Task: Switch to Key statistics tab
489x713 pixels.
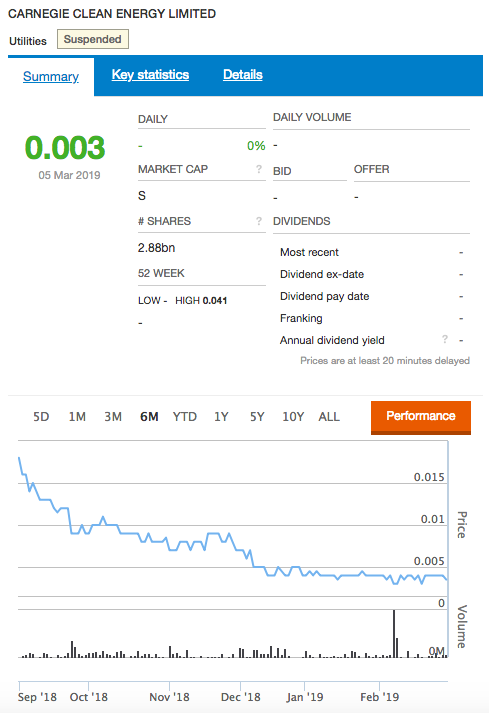Action: click(x=150, y=75)
